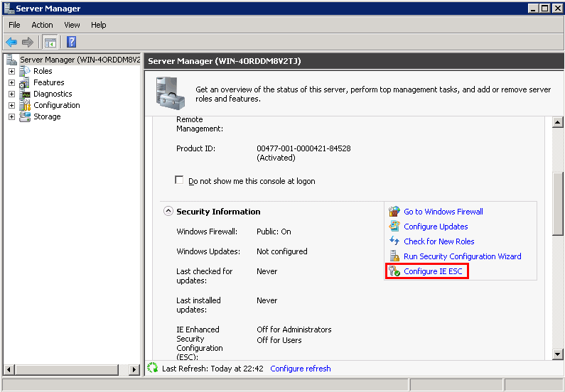Click the Configure refresh link
Screen dimensions: 565x392
301,369
